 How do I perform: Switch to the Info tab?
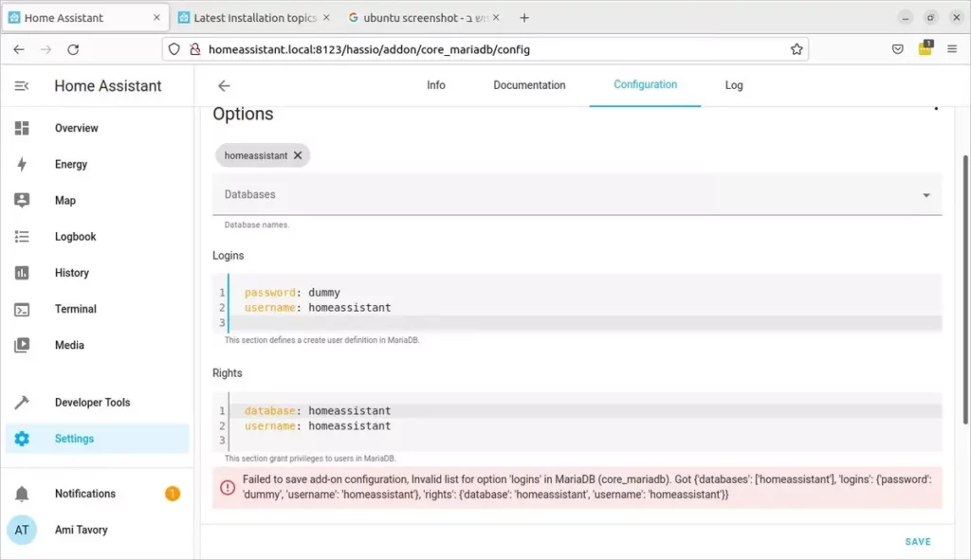tap(436, 85)
